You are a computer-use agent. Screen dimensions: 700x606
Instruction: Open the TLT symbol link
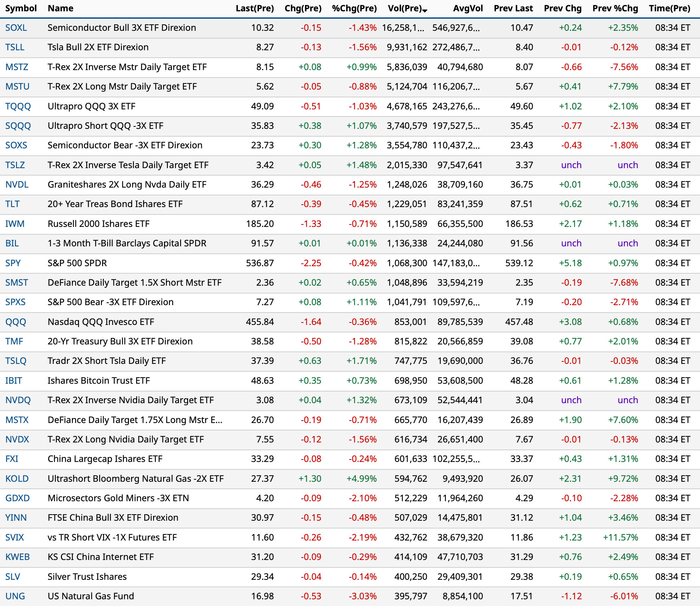[12, 204]
